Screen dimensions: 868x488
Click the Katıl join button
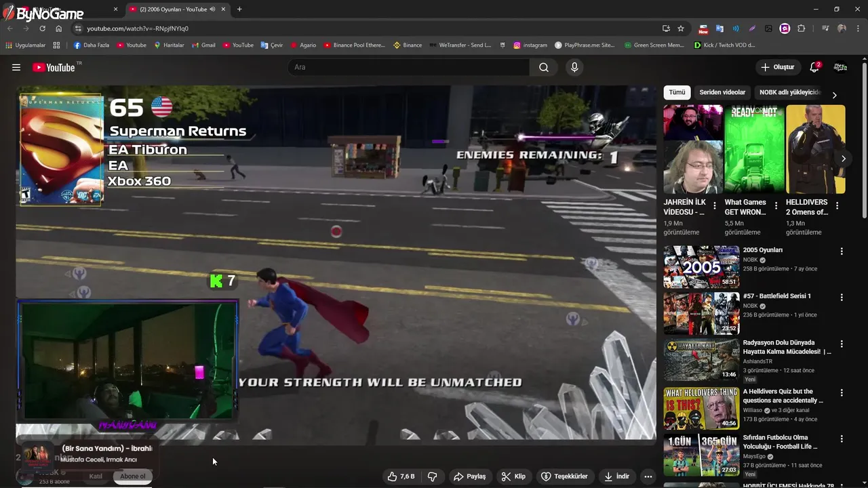[96, 476]
